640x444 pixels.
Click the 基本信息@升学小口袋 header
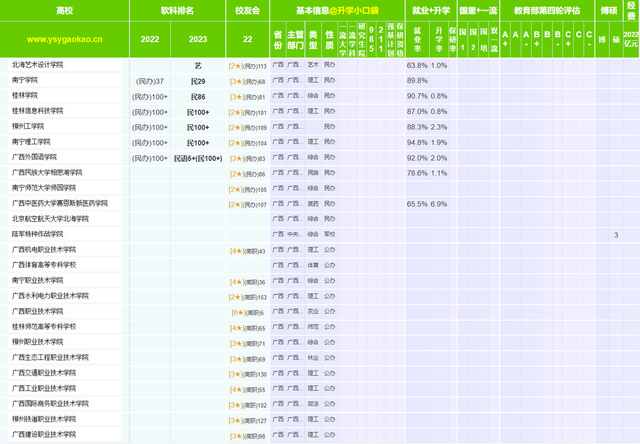coord(337,11)
